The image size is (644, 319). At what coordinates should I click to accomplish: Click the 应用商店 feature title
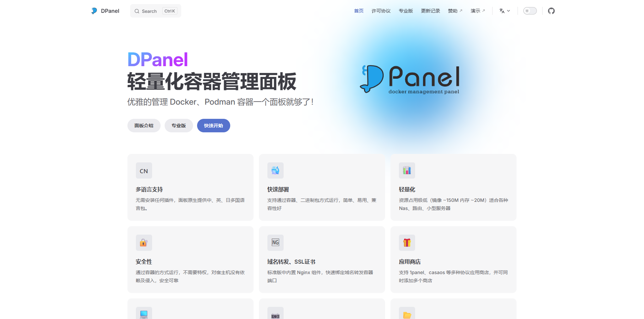[410, 262]
